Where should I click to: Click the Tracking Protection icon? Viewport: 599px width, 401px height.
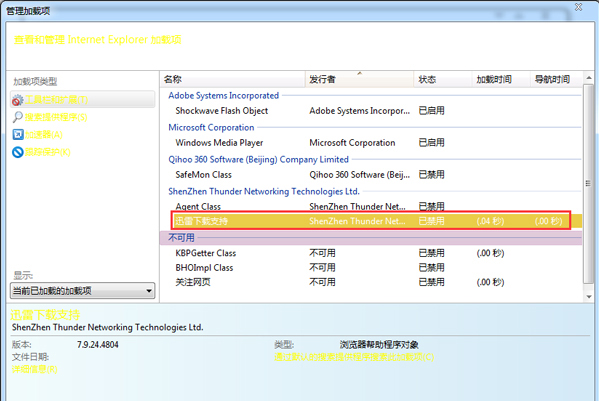(18, 152)
